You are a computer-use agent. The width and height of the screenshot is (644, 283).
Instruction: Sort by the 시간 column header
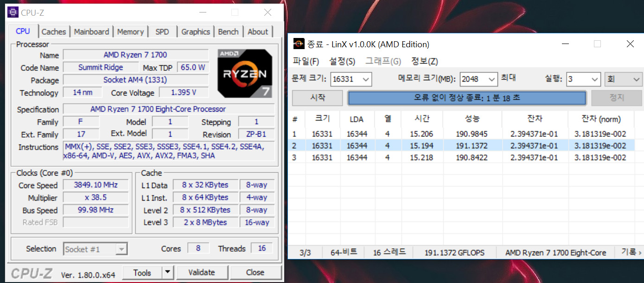(x=422, y=119)
